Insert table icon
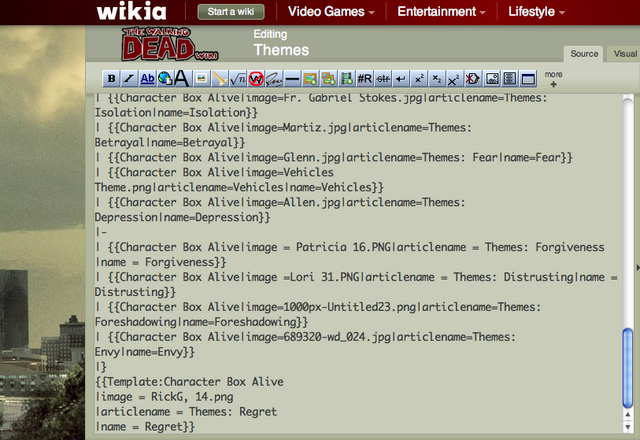Image resolution: width=640 pixels, height=440 pixels. tap(528, 78)
